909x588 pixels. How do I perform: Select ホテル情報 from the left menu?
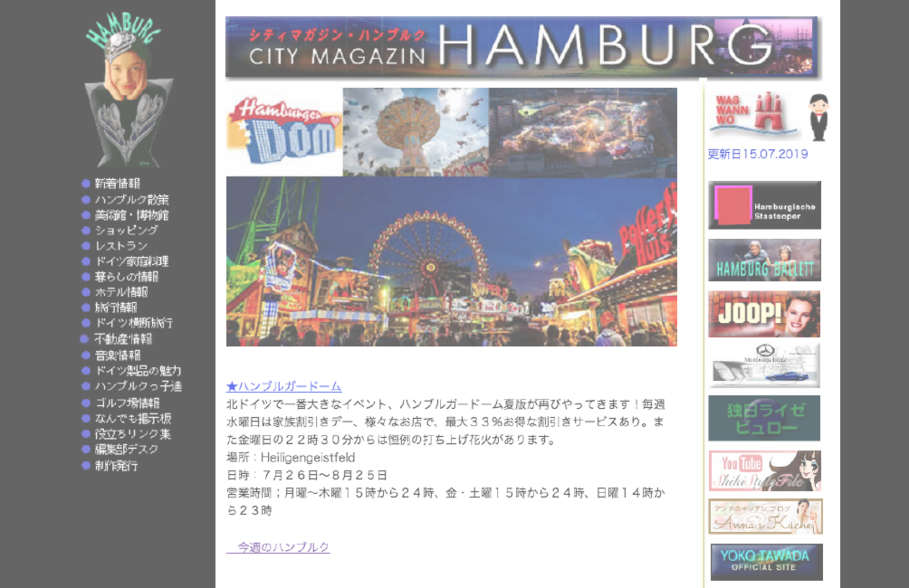[120, 292]
